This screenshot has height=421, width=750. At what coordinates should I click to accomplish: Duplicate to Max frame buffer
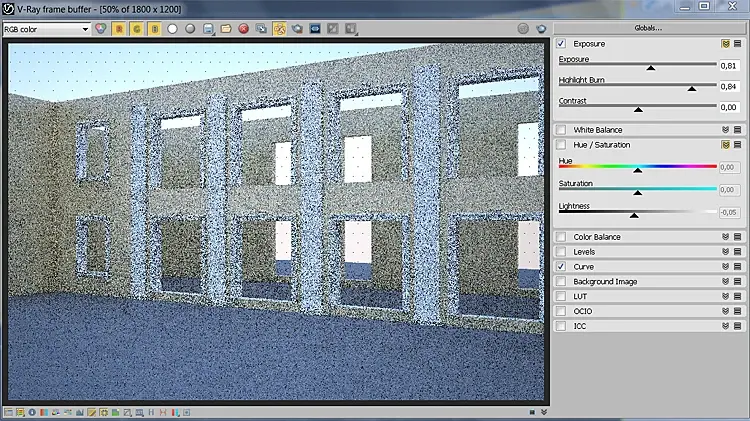pos(261,29)
